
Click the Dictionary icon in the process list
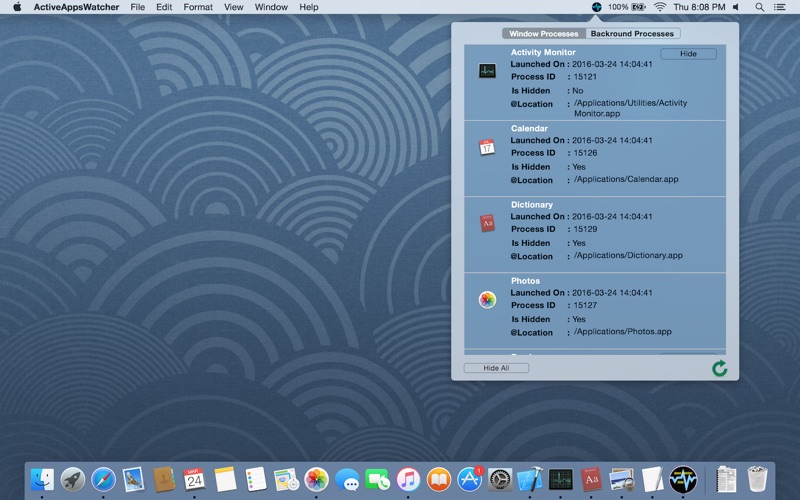487,223
